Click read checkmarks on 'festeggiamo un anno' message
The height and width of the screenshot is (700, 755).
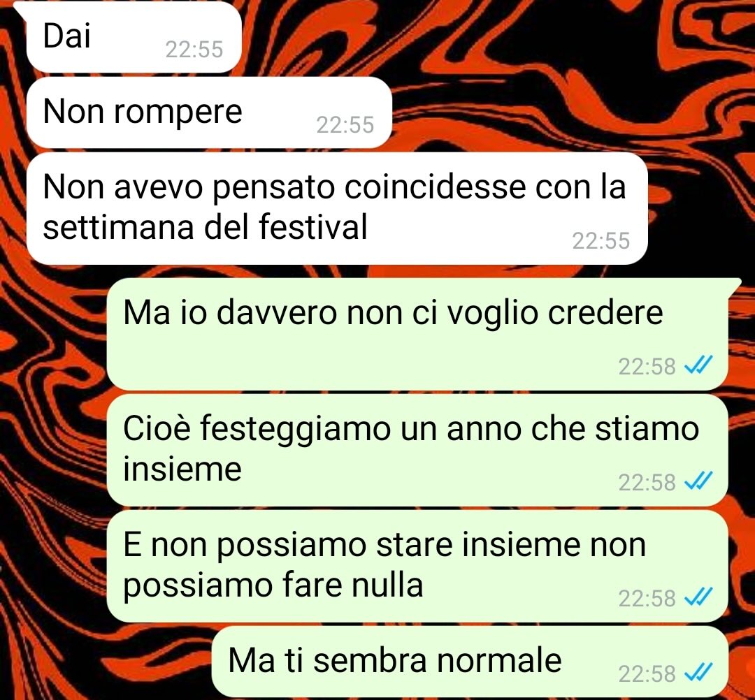[698, 481]
